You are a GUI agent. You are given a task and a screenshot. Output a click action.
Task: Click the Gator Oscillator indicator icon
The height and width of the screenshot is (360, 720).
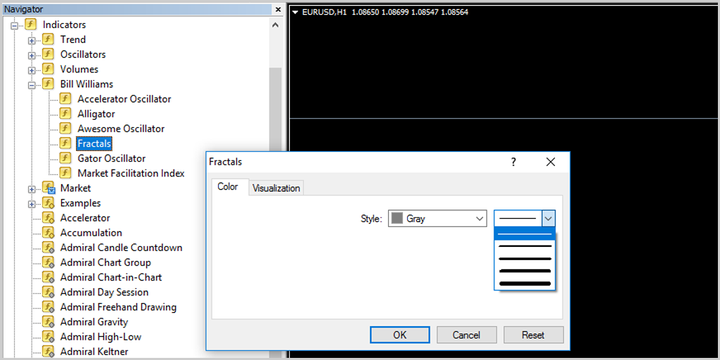pos(66,158)
